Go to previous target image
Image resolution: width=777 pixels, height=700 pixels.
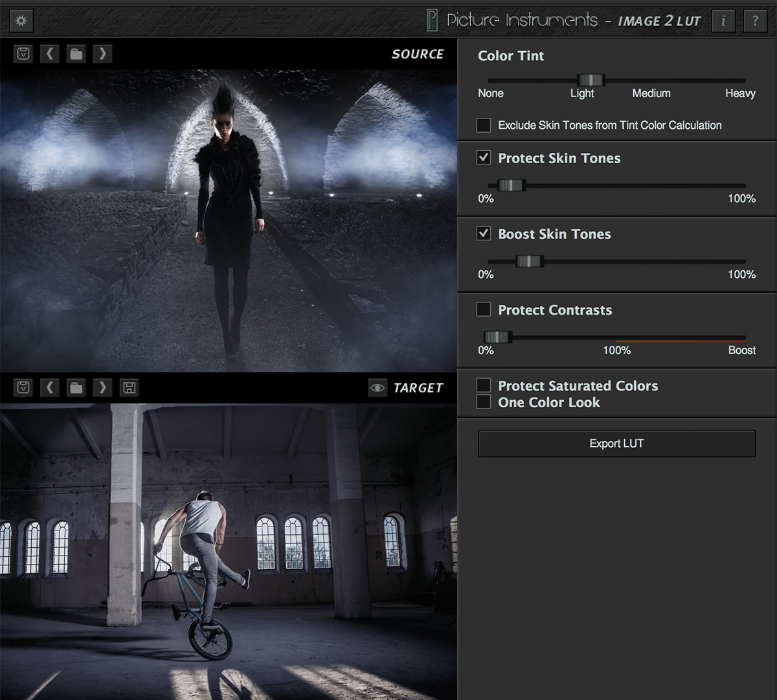[50, 388]
